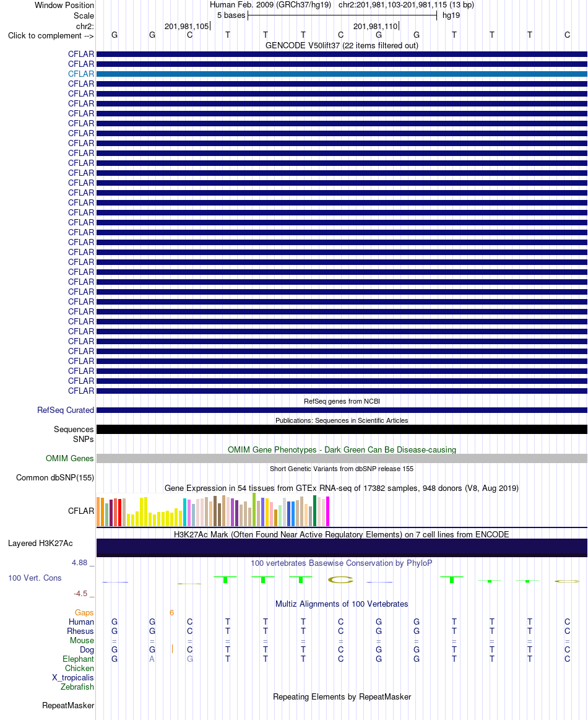588x720 pixels.
Task: Select the 'X_tropicalis' alignment row label
Action: coord(72,677)
